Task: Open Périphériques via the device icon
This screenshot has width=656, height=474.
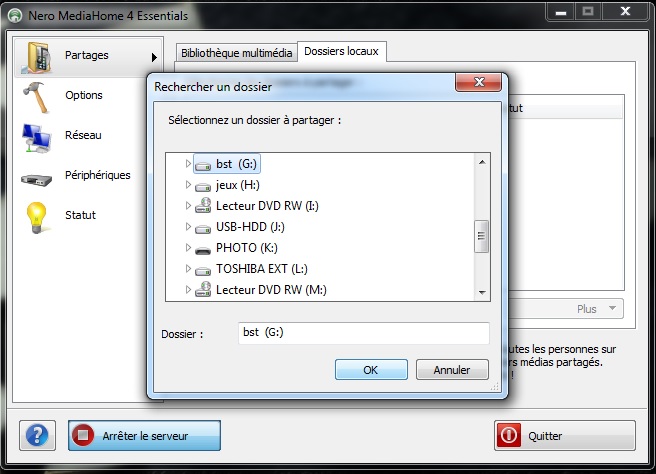Action: pyautogui.click(x=36, y=179)
